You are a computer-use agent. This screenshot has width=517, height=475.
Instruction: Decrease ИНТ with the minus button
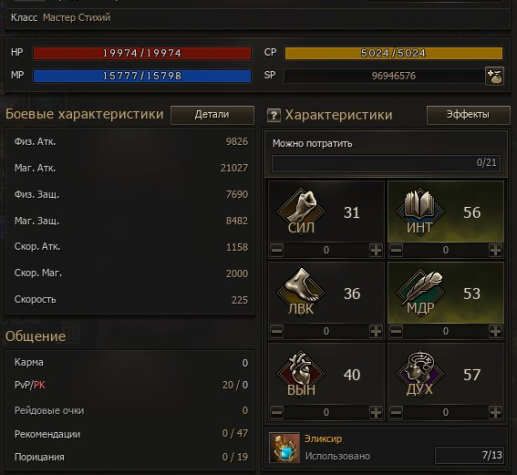pos(396,250)
